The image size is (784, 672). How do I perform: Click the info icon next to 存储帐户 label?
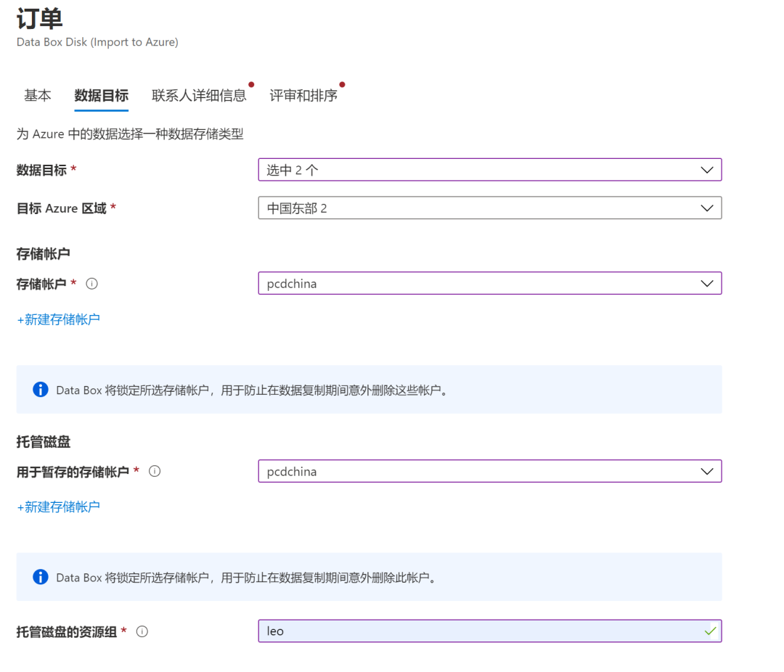92,284
